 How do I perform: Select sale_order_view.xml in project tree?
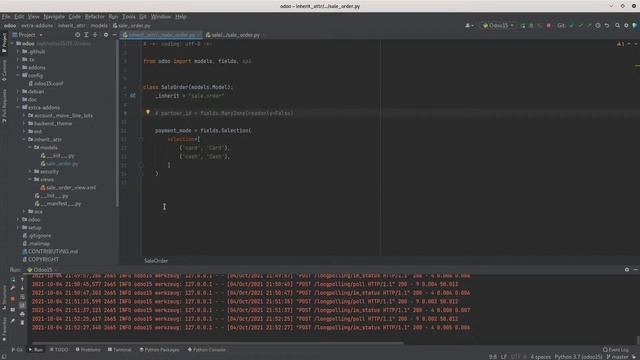coord(68,188)
